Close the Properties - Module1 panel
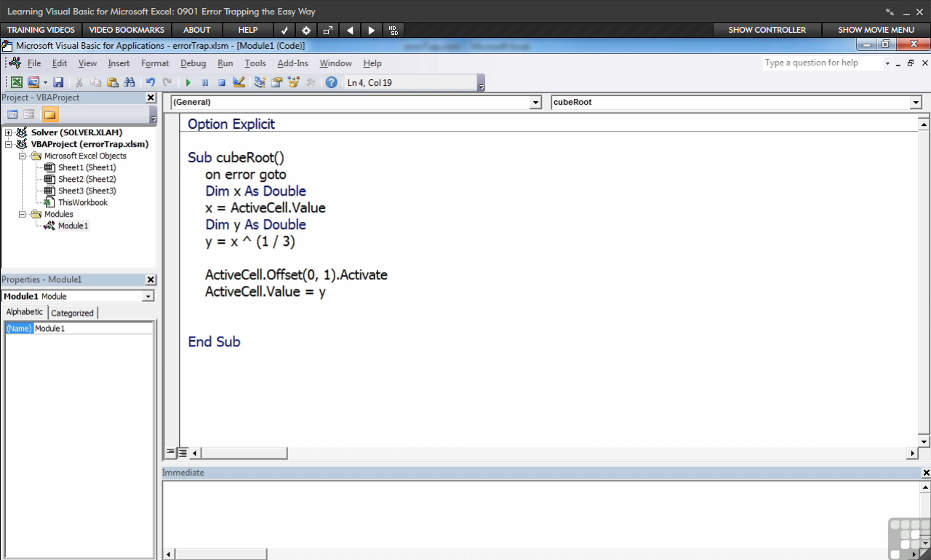Screen dimensions: 931x560 click(x=151, y=279)
